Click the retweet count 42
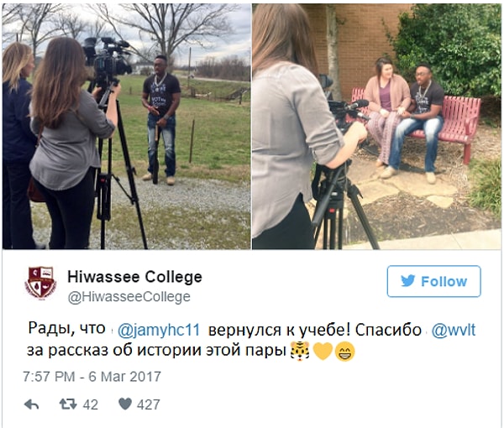 click(x=91, y=405)
